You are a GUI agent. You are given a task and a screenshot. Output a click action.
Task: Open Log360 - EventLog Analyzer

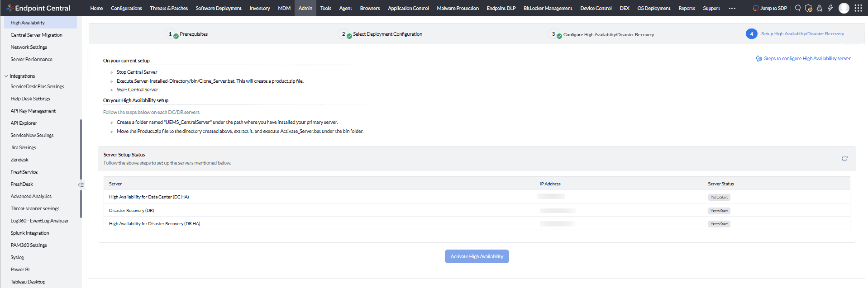(40, 221)
